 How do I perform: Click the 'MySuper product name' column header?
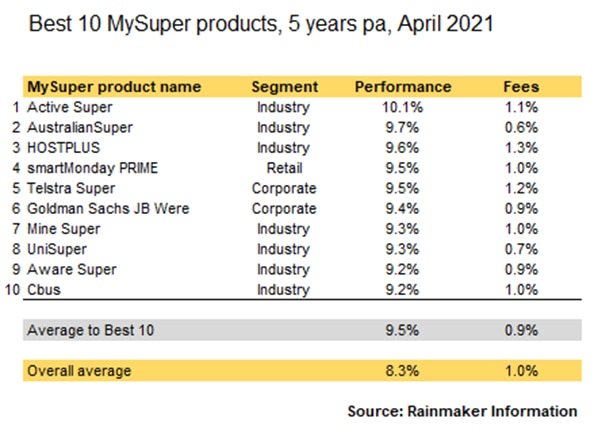114,87
